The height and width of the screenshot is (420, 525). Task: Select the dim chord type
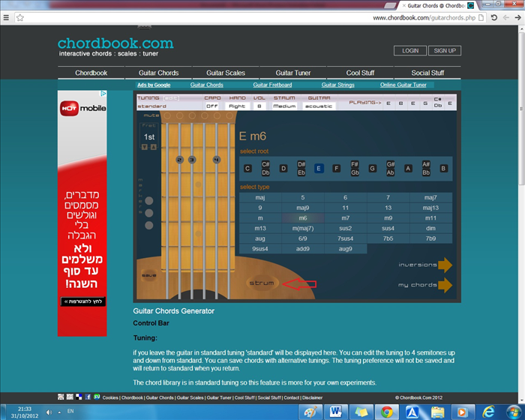pos(431,229)
